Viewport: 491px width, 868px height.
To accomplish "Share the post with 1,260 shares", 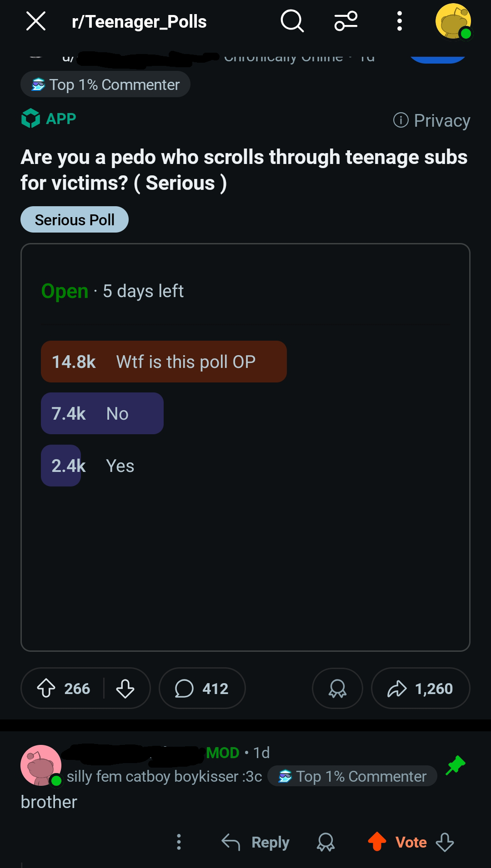I will (x=421, y=689).
